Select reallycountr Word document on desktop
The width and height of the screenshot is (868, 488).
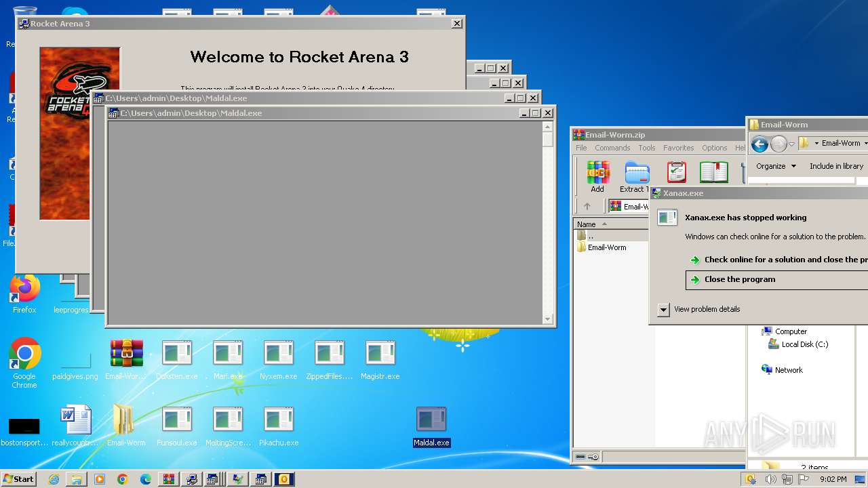click(x=75, y=426)
